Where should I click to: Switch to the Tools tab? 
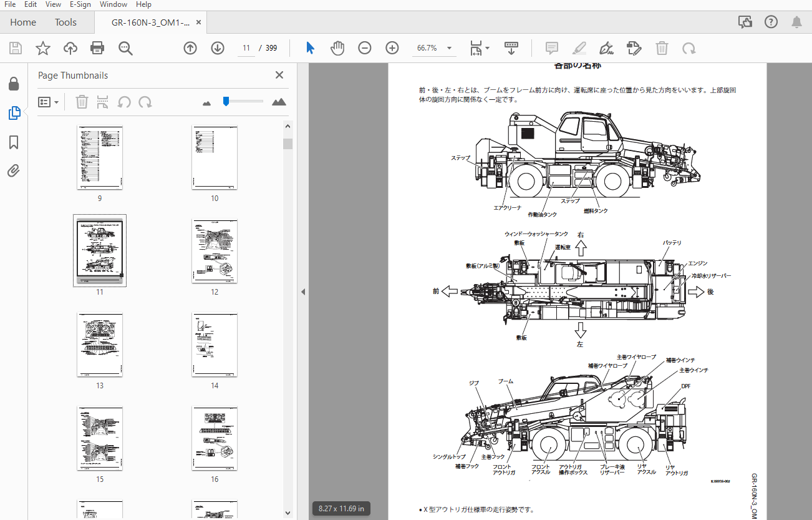click(x=65, y=22)
